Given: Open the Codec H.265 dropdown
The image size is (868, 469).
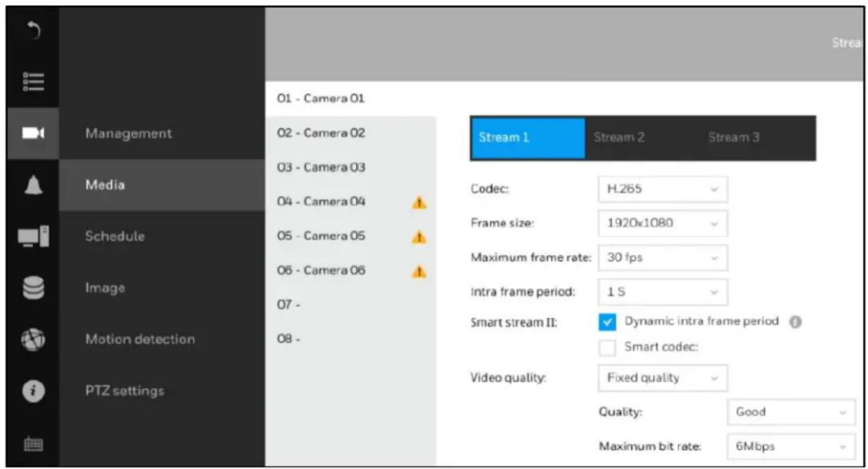Looking at the screenshot, I should pyautogui.click(x=663, y=189).
